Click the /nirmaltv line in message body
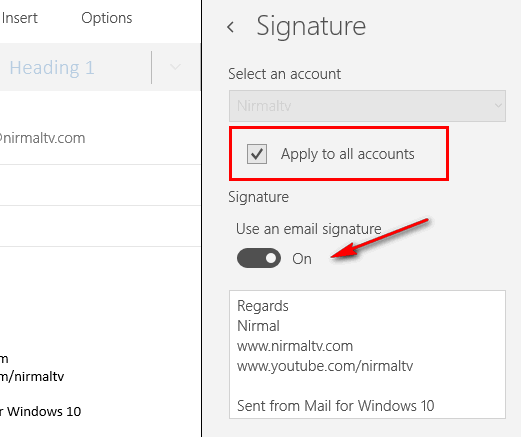Image resolution: width=521 pixels, height=437 pixels. pos(32,377)
